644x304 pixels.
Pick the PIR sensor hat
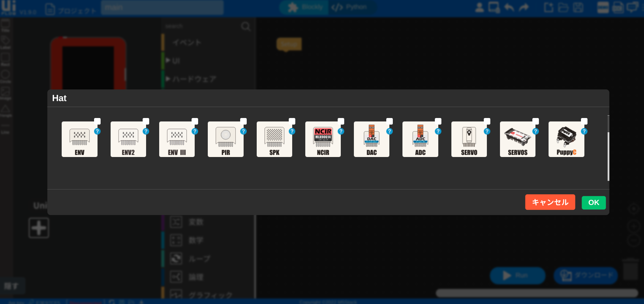(225, 139)
